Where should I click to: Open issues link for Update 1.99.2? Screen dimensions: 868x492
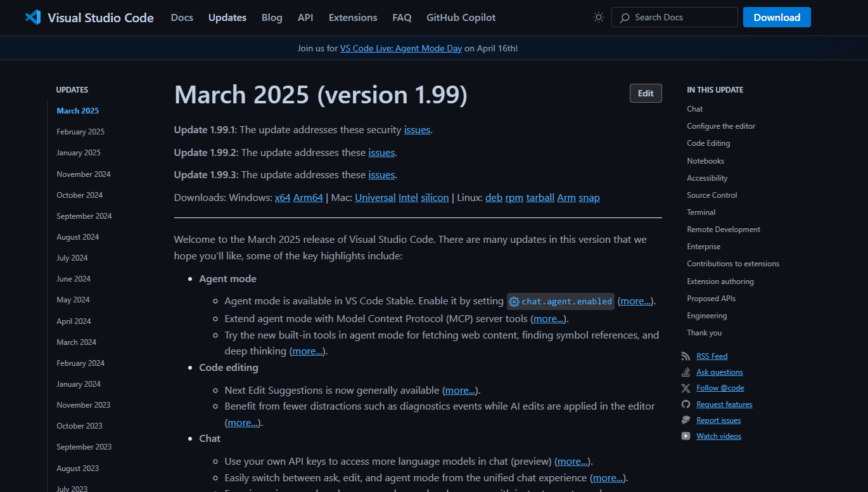coord(381,152)
